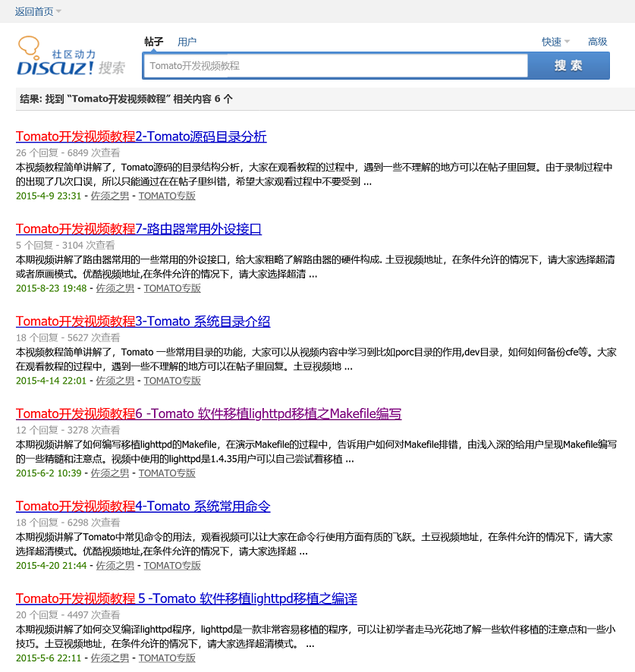Open author 佐须之男 on 2015-4-14 post
The width and height of the screenshot is (635, 672).
click(x=115, y=381)
